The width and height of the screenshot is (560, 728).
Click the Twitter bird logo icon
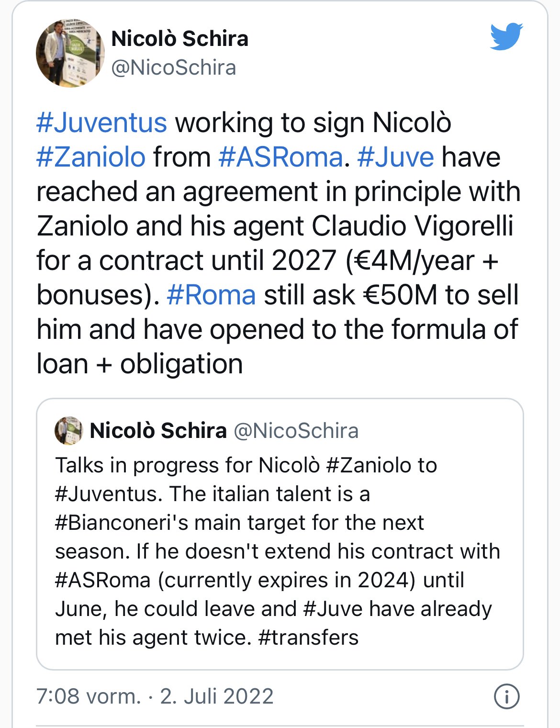pos(506,36)
